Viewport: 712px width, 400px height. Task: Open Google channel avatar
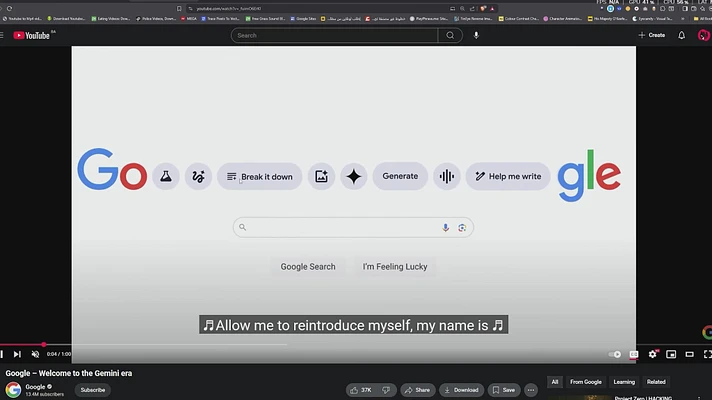coord(13,390)
